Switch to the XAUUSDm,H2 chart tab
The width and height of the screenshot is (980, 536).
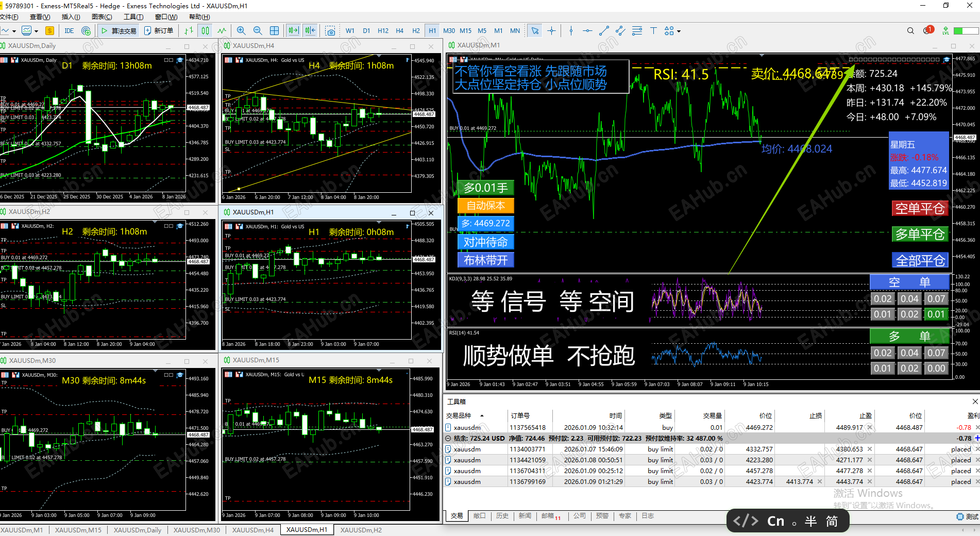point(361,530)
